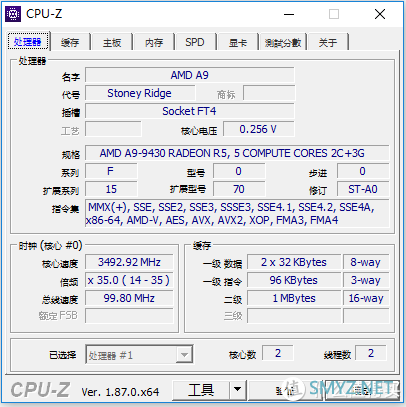Viewport: 406px width, 407px height.
Task: Click the 核心数 value 2
Action: click(278, 353)
